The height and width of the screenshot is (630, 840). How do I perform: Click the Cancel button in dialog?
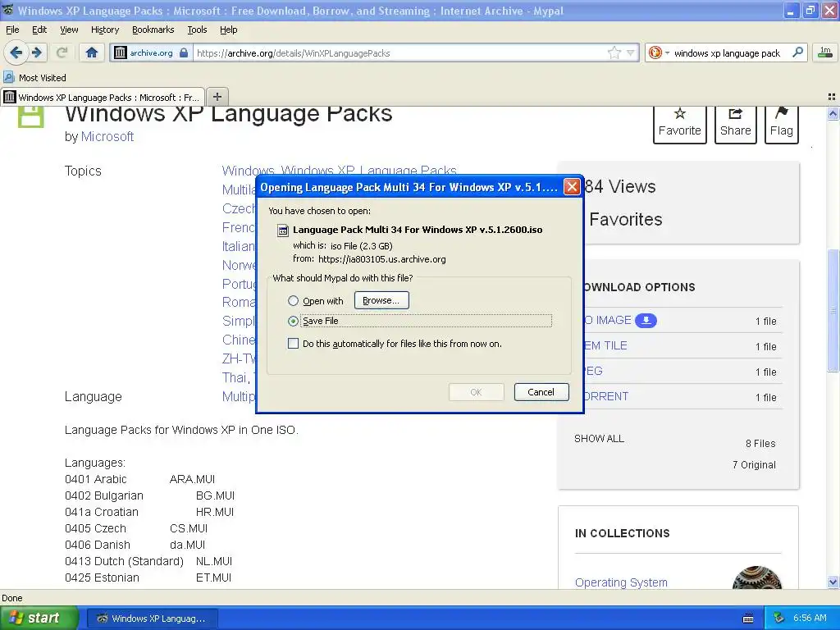click(541, 392)
